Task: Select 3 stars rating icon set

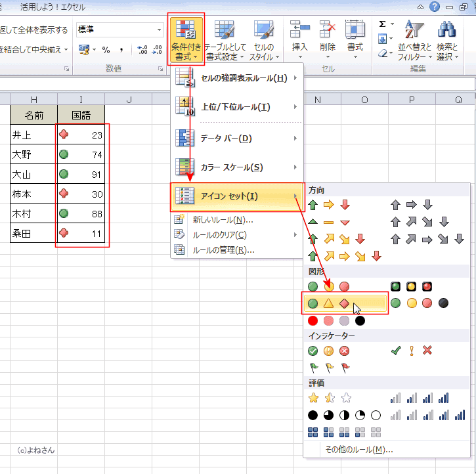Action: [330, 398]
